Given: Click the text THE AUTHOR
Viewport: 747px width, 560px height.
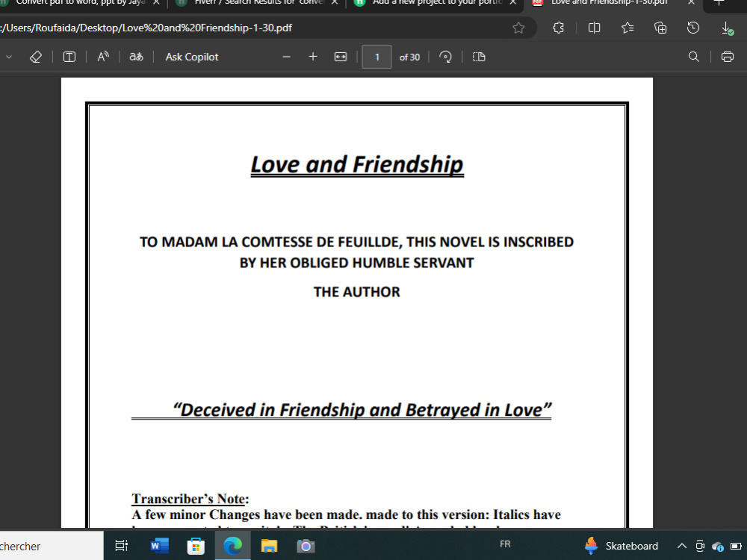Looking at the screenshot, I should point(357,292).
